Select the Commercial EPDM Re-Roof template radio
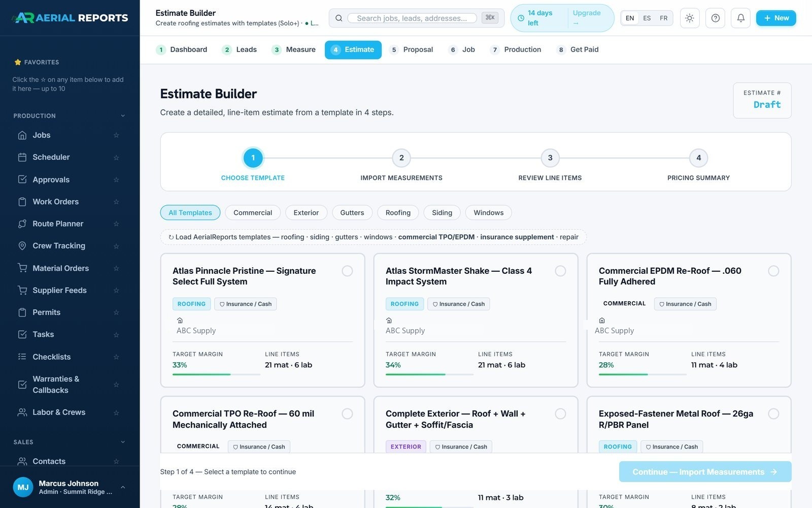Screen dimensions: 812x508 click(x=773, y=271)
